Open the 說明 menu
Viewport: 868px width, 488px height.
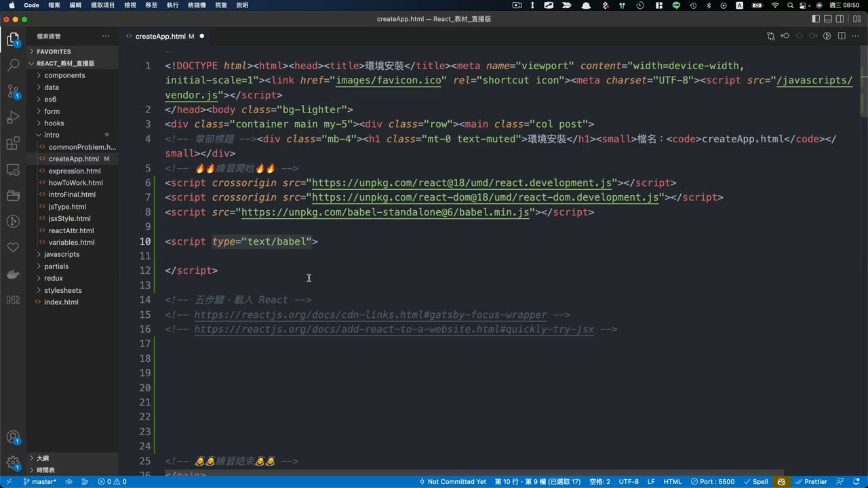pos(242,5)
